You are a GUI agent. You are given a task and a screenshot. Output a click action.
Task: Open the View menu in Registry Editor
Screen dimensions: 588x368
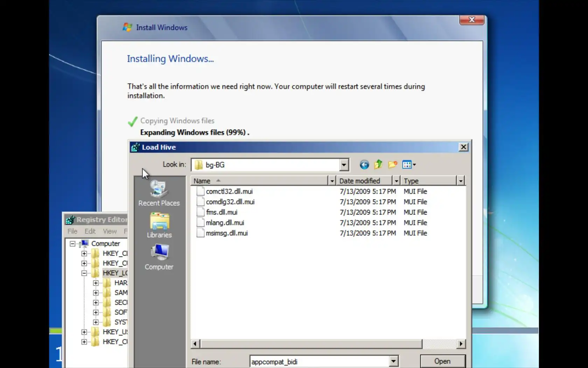tap(110, 231)
